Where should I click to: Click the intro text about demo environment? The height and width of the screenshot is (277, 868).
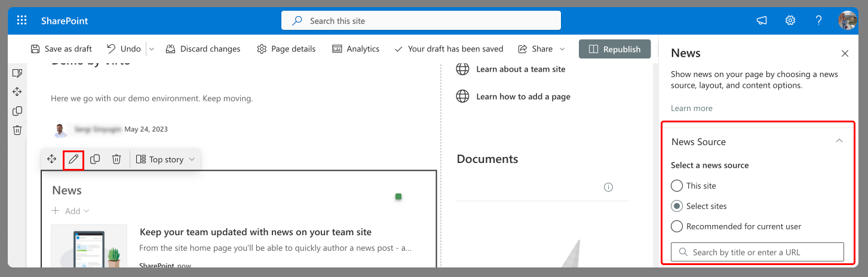coord(152,99)
